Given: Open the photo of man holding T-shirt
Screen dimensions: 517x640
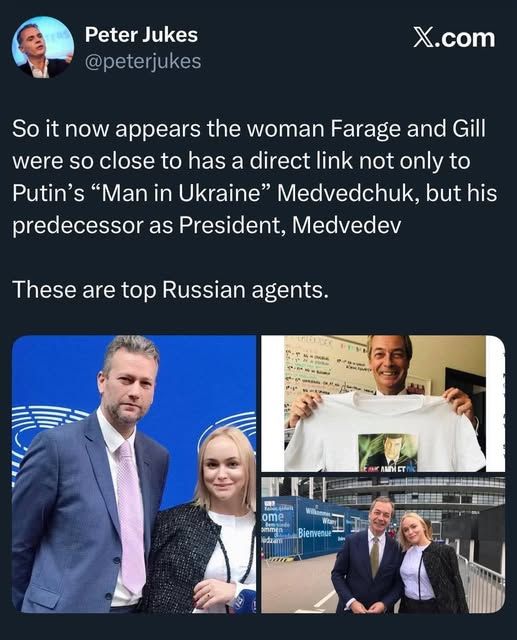Looking at the screenshot, I should [x=383, y=403].
